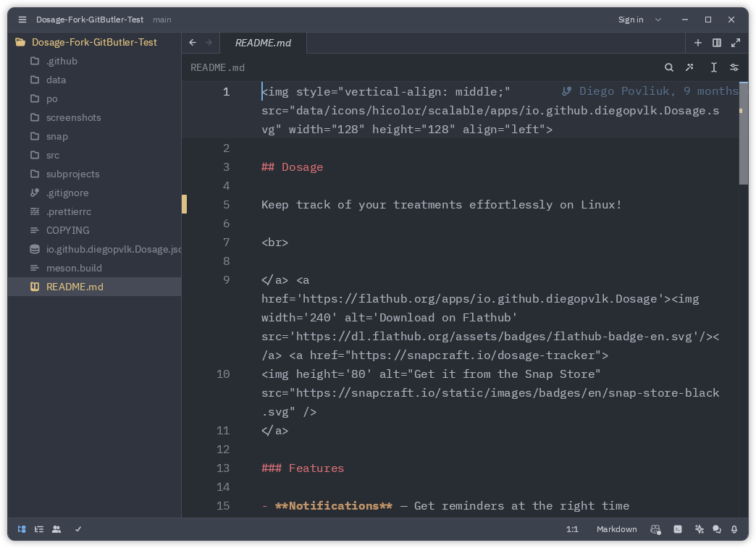Toggle the collaboration panel in the status bar
Viewport: 756px width, 548px height.
(x=56, y=529)
